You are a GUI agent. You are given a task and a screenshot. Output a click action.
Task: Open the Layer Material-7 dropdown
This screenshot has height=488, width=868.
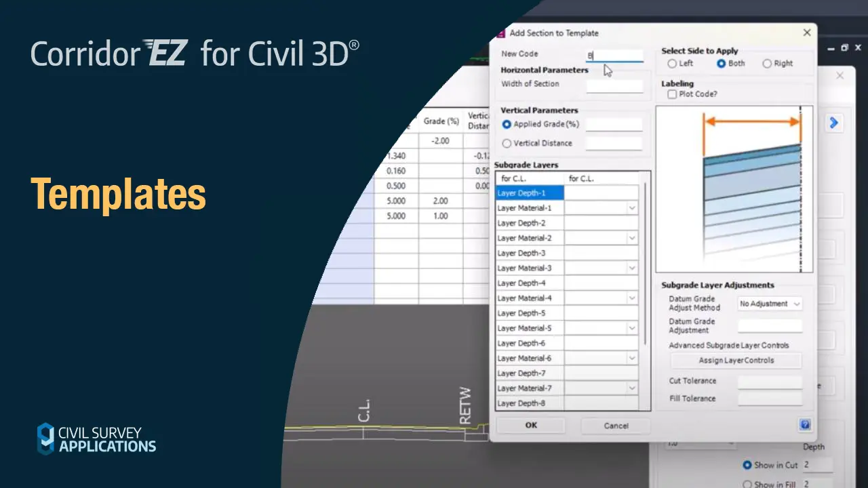coord(632,388)
